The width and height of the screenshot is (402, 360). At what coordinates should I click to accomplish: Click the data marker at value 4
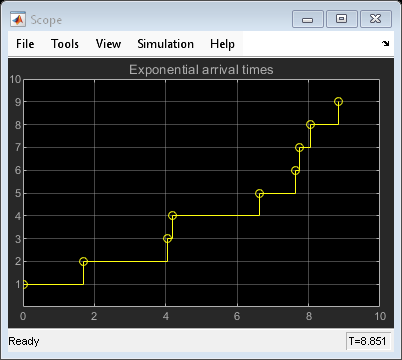(172, 216)
